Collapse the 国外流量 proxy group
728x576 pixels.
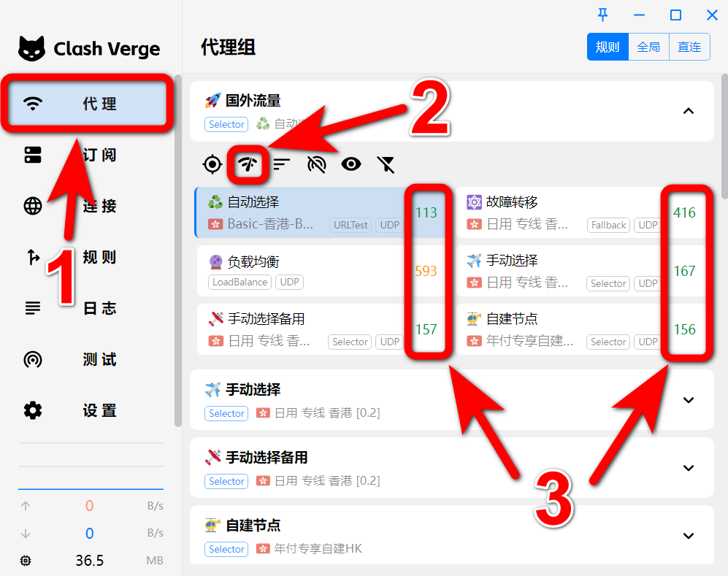click(689, 111)
